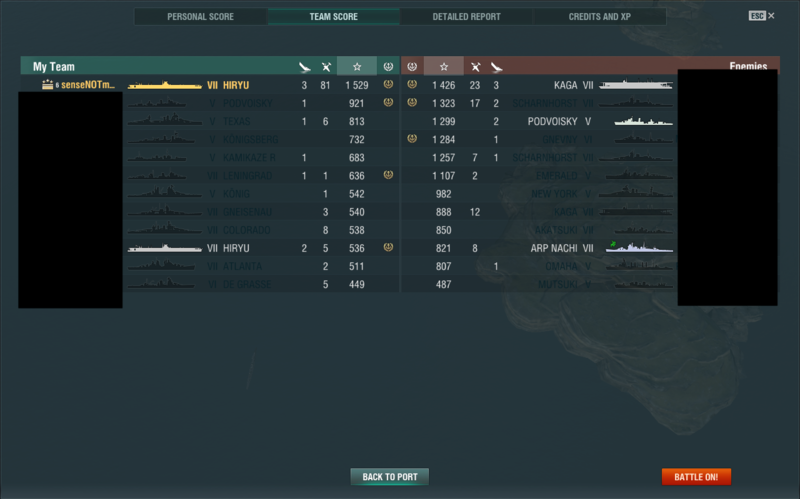Select the enemy Kaga row with 1 426 XP
Viewport: 800px width, 499px height.
click(539, 85)
